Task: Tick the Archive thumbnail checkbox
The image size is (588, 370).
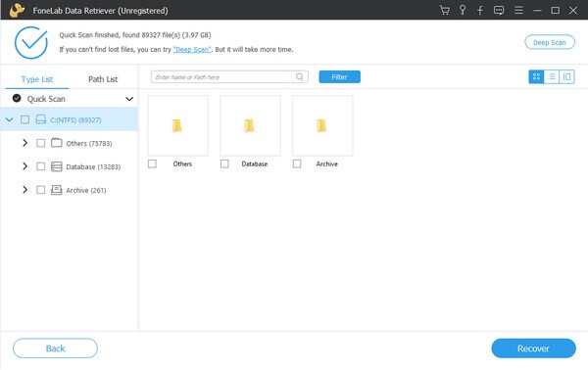Action: [297, 163]
